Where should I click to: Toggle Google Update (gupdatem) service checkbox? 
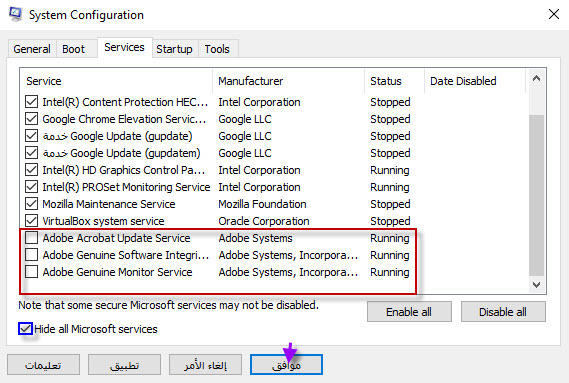(x=32, y=153)
